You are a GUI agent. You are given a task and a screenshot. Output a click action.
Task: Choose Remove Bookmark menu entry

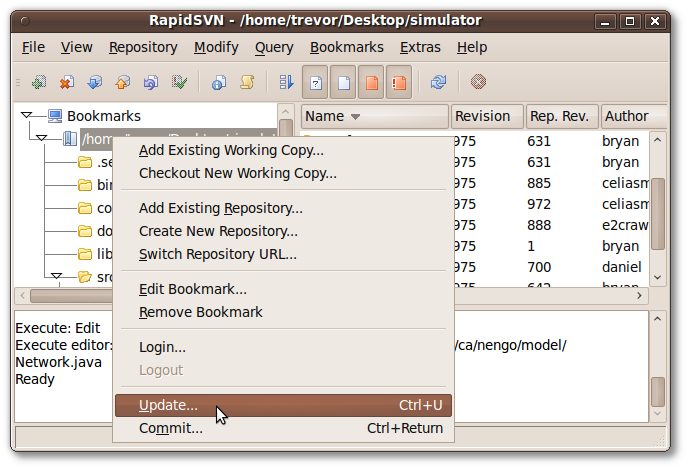(283, 312)
